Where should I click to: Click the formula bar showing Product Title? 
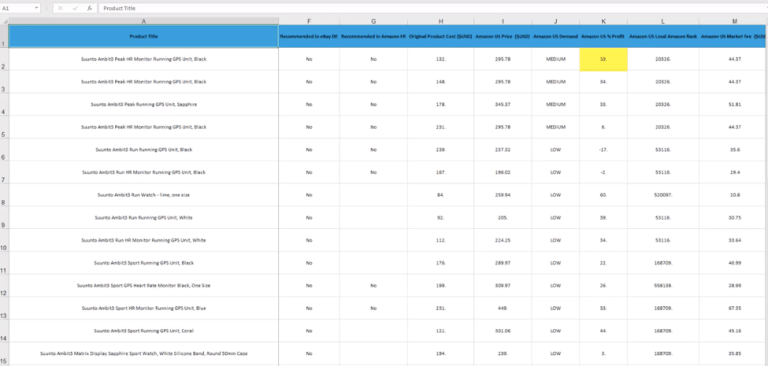431,8
